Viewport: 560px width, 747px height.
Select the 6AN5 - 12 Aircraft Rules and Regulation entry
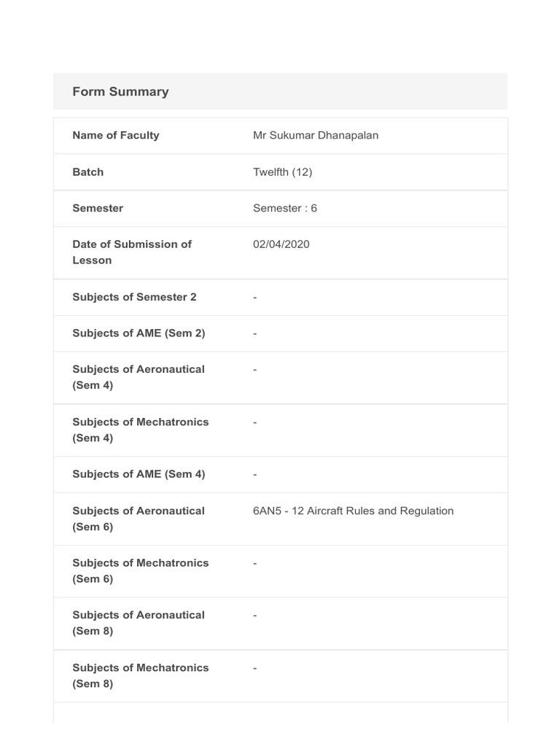[353, 511]
